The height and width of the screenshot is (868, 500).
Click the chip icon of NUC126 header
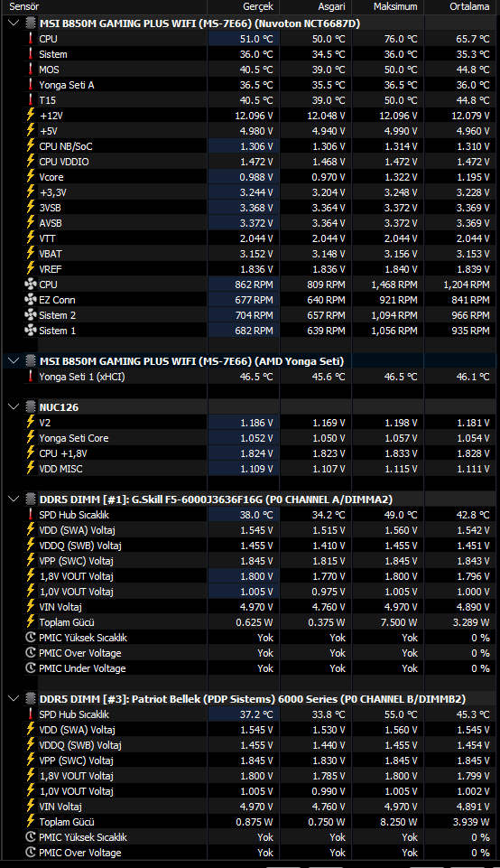(31, 406)
